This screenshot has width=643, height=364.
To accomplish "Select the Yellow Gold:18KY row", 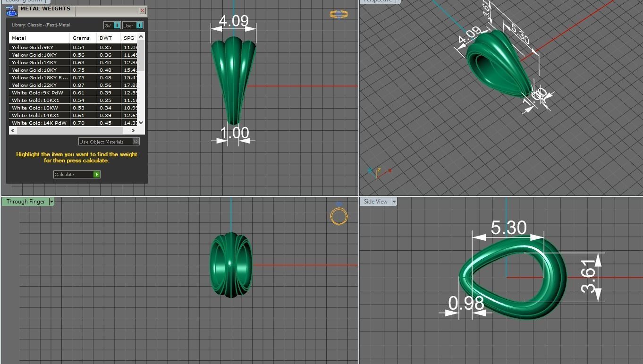I will pyautogui.click(x=73, y=70).
